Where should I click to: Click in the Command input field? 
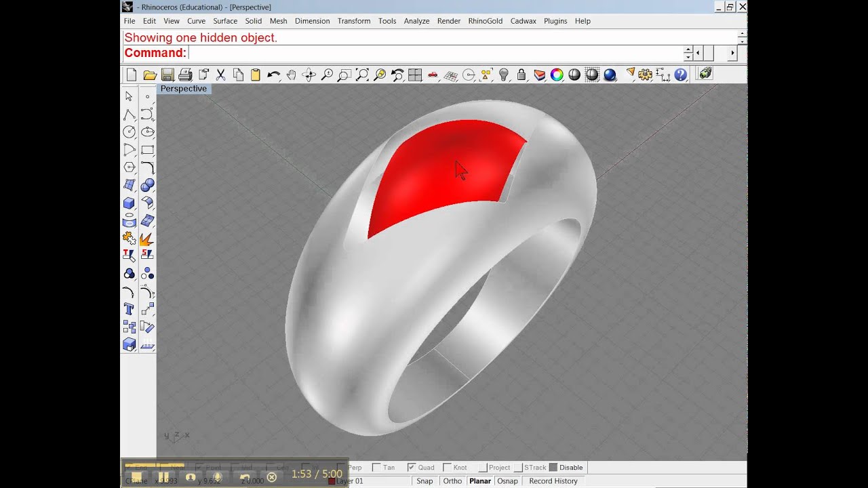click(x=434, y=53)
